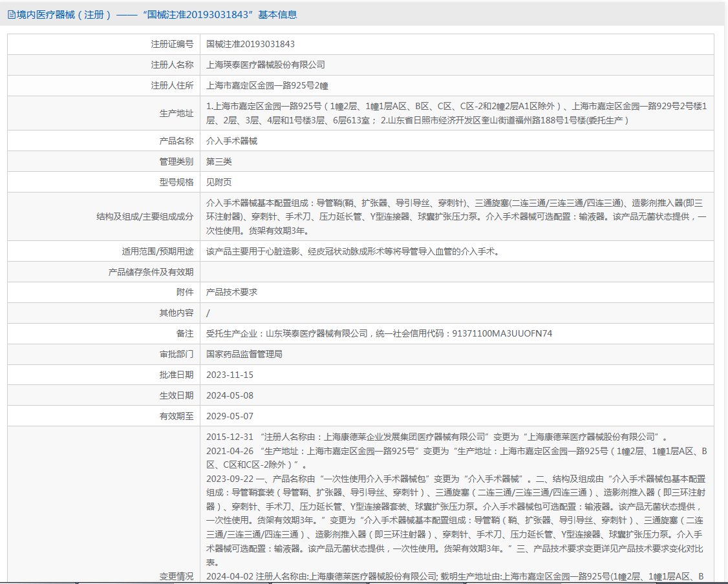Click the 批准日期 label
Screen dimensions: 728x584
[x=177, y=375]
